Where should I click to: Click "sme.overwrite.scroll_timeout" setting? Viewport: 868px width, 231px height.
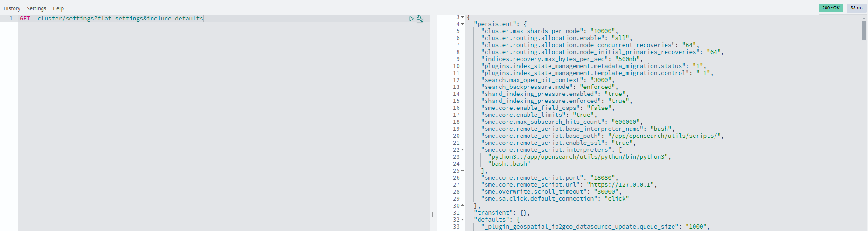click(552, 192)
